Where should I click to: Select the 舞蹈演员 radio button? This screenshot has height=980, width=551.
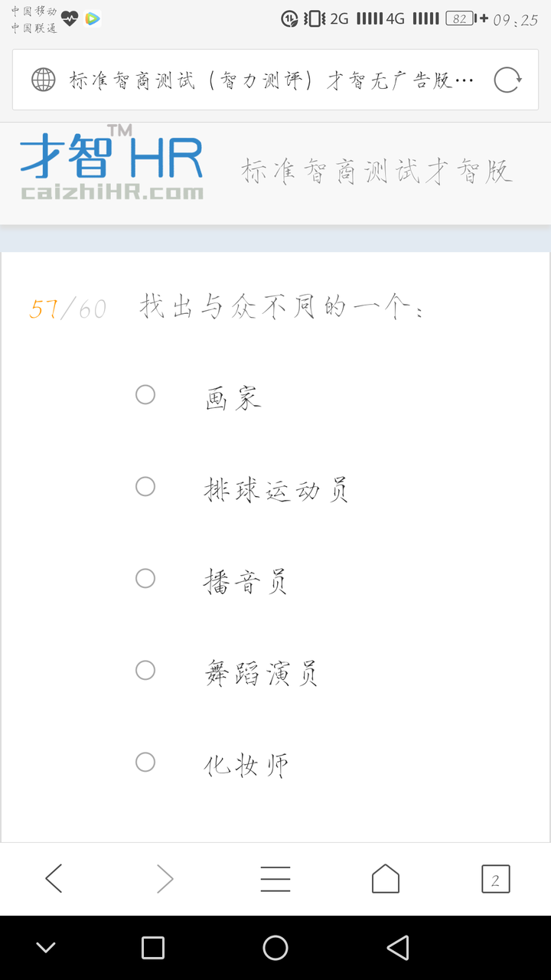[145, 670]
